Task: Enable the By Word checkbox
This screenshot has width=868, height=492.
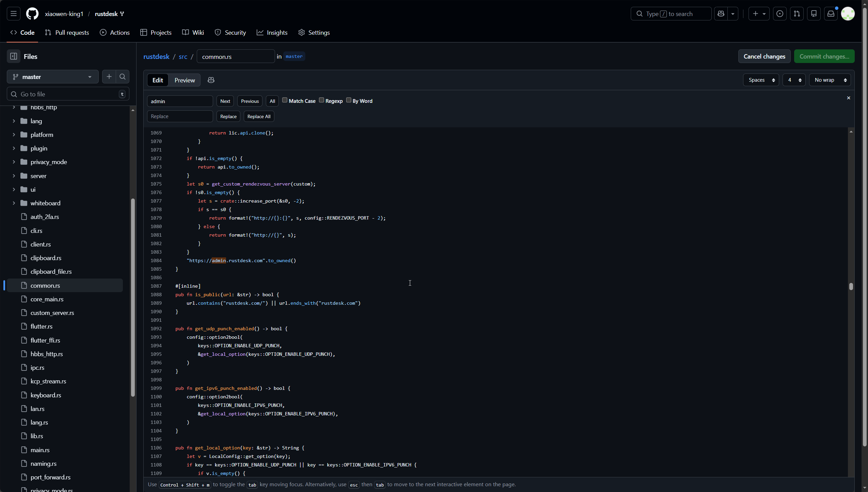Action: pos(349,100)
